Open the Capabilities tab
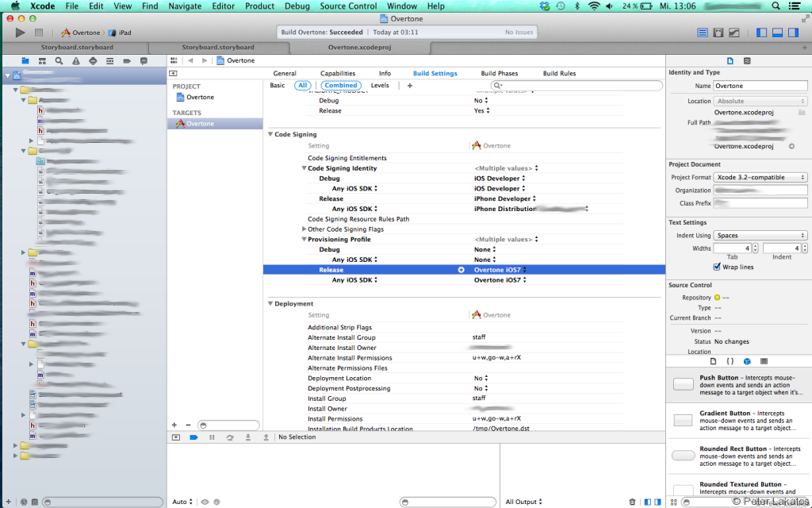812x508 pixels. tap(338, 74)
